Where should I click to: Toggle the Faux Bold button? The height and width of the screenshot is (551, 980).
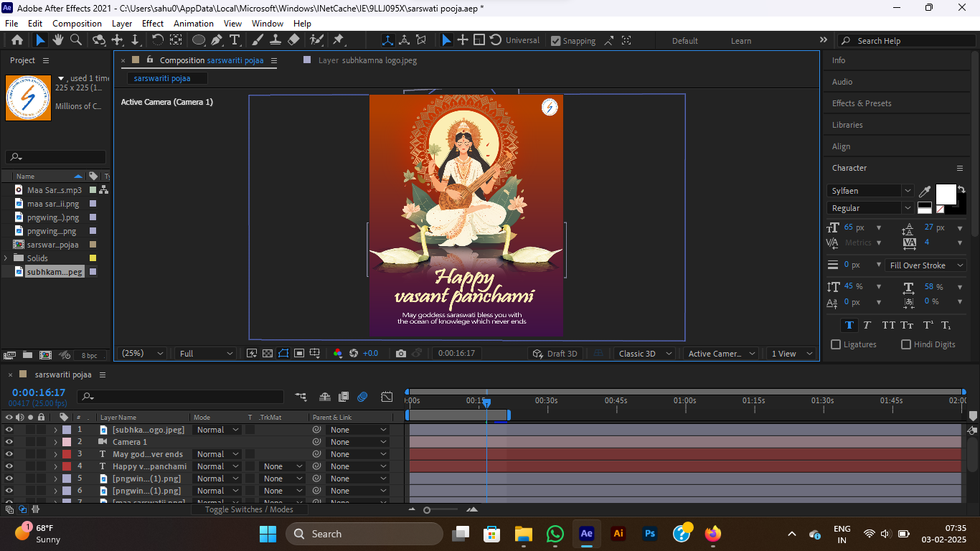[x=849, y=325]
